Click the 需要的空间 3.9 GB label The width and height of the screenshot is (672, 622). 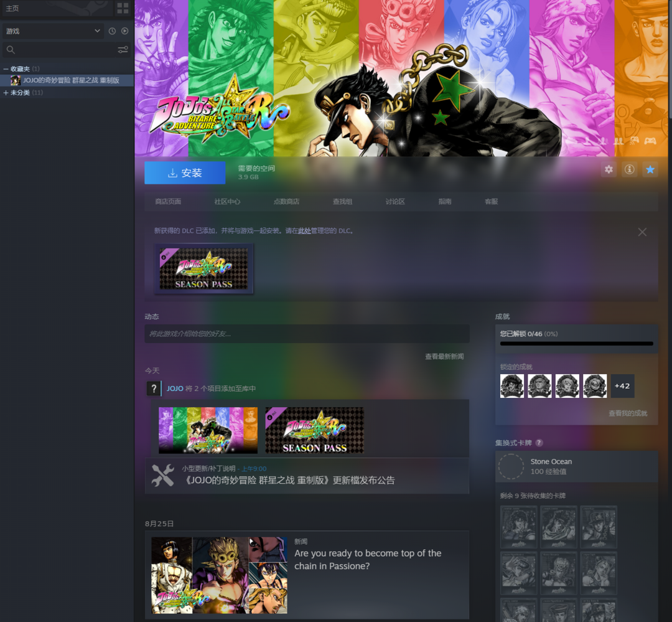coord(256,172)
